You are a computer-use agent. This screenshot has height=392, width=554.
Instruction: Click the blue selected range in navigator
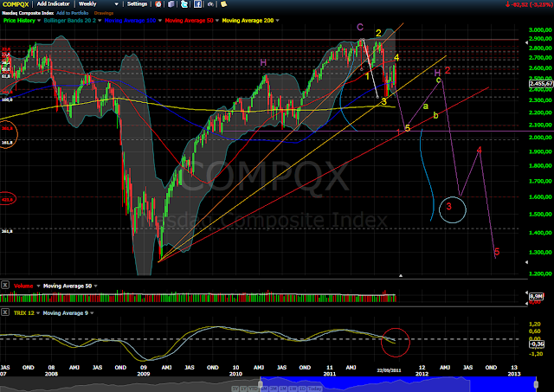point(398,384)
